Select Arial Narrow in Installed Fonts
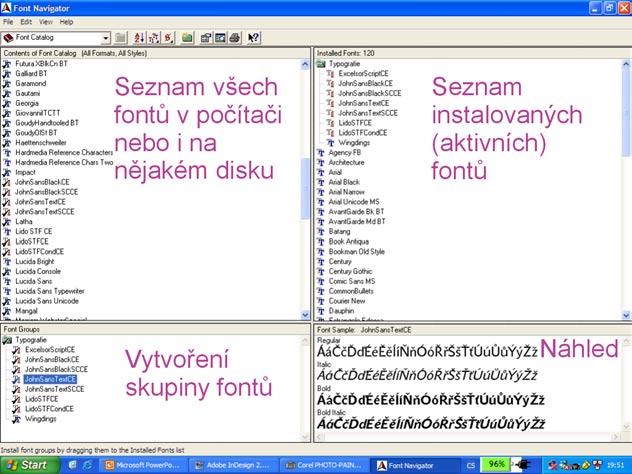 [x=347, y=192]
